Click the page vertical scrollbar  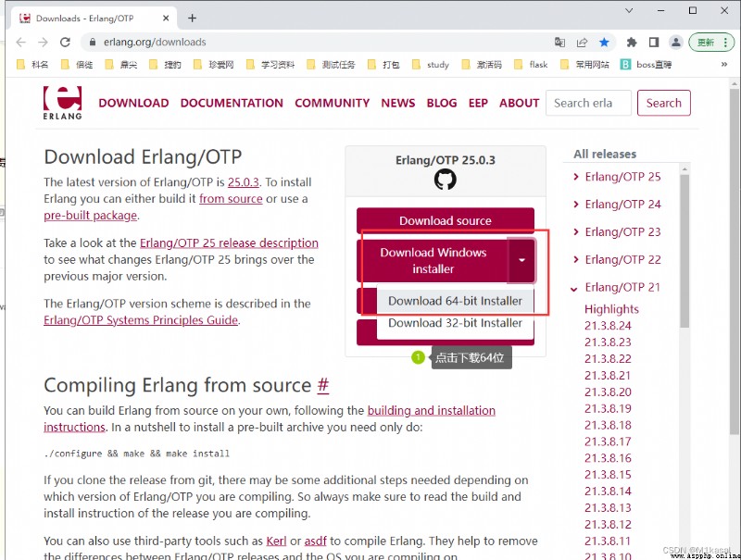(734, 262)
